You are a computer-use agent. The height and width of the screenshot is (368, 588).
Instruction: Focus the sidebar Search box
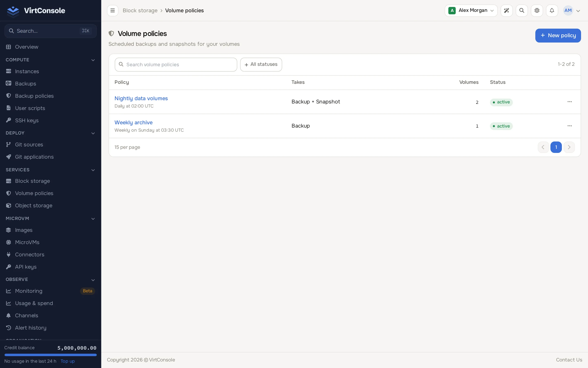click(51, 31)
